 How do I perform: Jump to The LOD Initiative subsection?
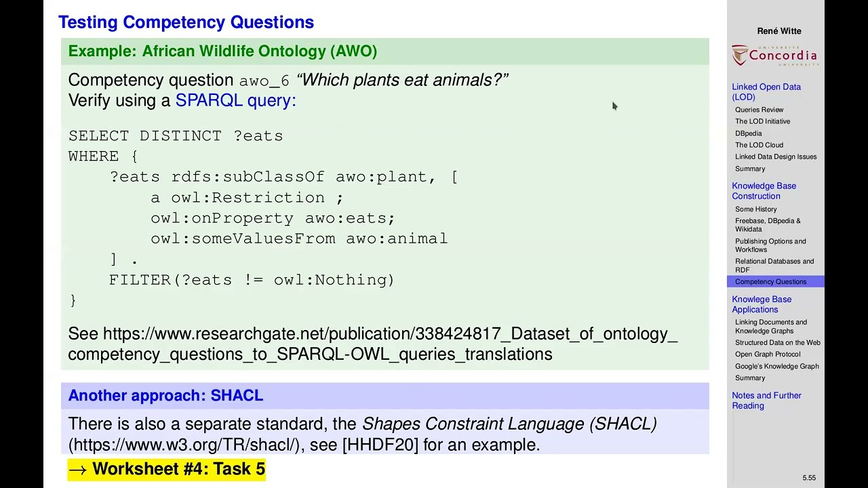pos(762,121)
